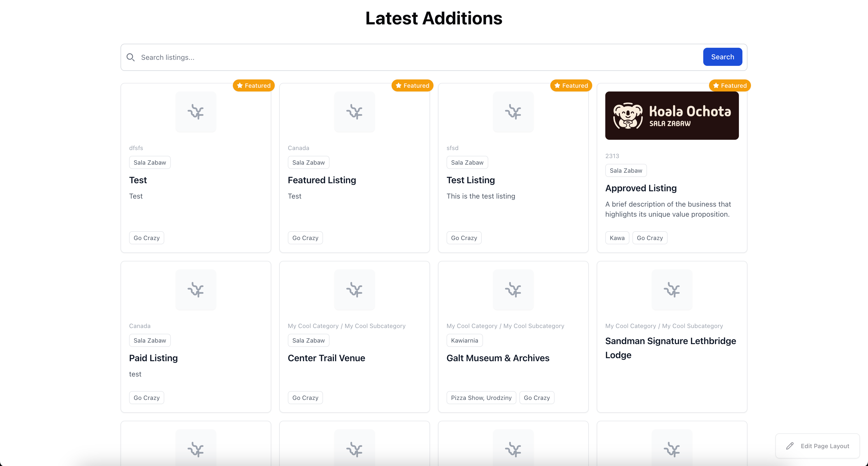Click Edit Page Layout button
The height and width of the screenshot is (466, 868).
[x=818, y=446]
